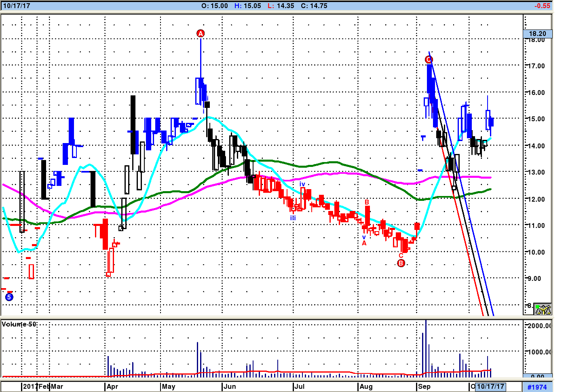566x392 pixels.
Task: Click the -0.55 change value in header
Action: 542,6
